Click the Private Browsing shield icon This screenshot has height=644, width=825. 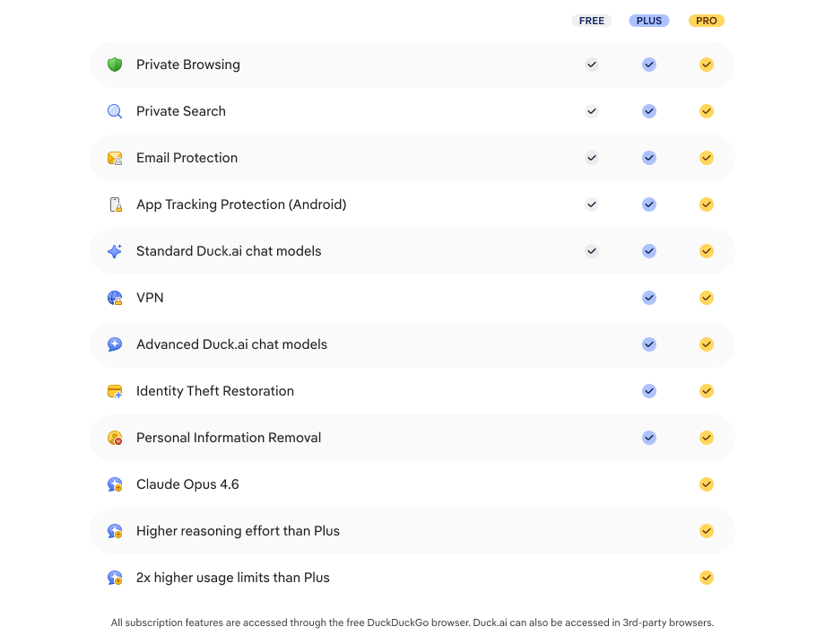pos(114,64)
